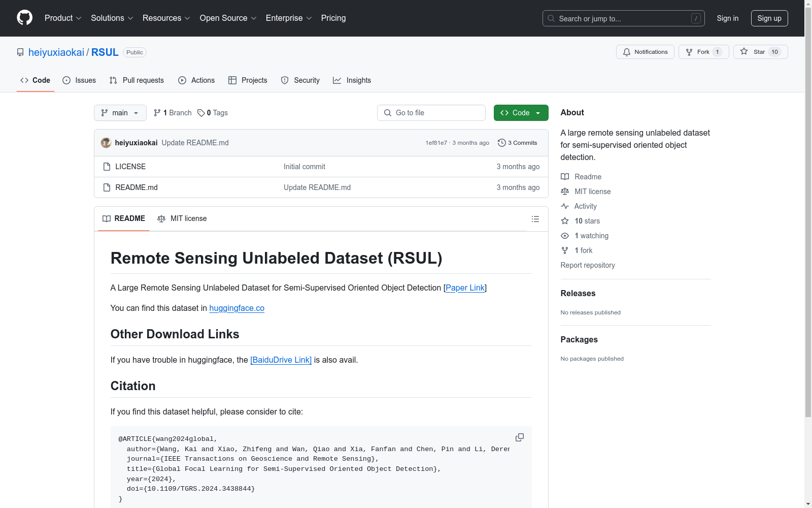Viewport: 812px width, 508px height.
Task: Expand the Product menu
Action: 63,18
